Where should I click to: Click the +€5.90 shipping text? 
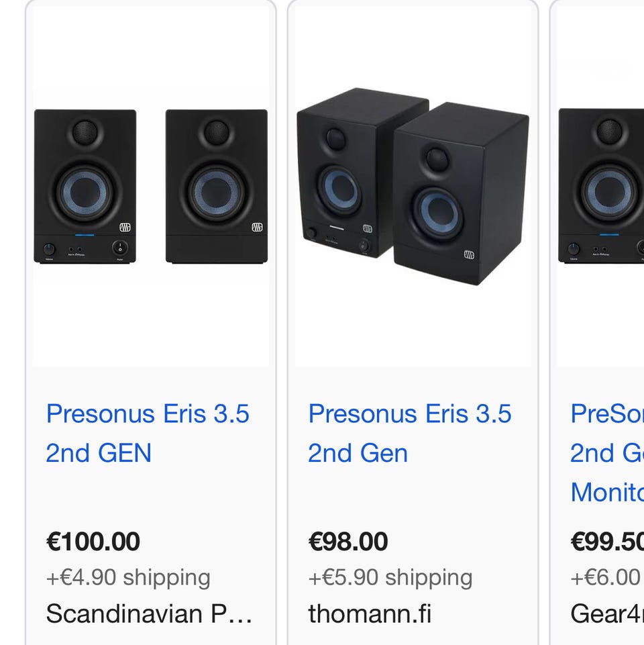(x=390, y=577)
